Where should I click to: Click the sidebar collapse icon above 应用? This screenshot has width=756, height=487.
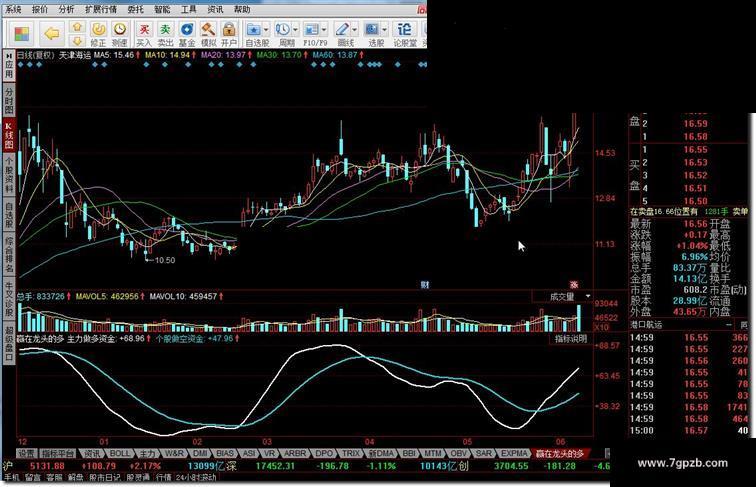point(9,55)
